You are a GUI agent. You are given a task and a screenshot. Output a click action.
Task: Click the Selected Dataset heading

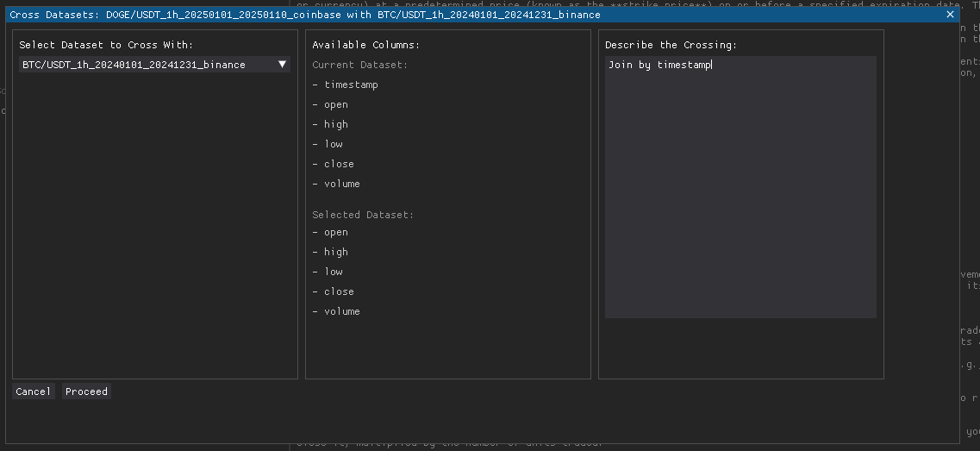(363, 215)
